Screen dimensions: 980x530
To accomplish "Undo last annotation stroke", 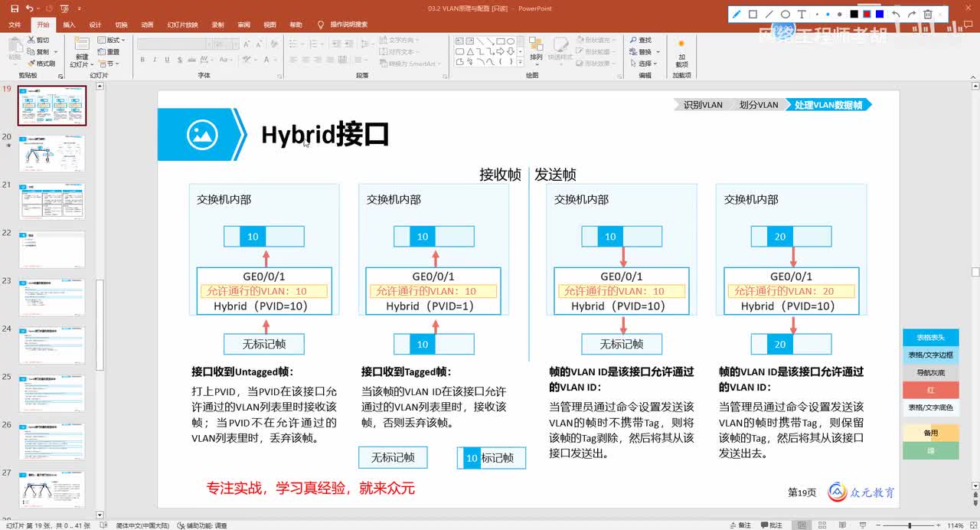I will coord(896,14).
